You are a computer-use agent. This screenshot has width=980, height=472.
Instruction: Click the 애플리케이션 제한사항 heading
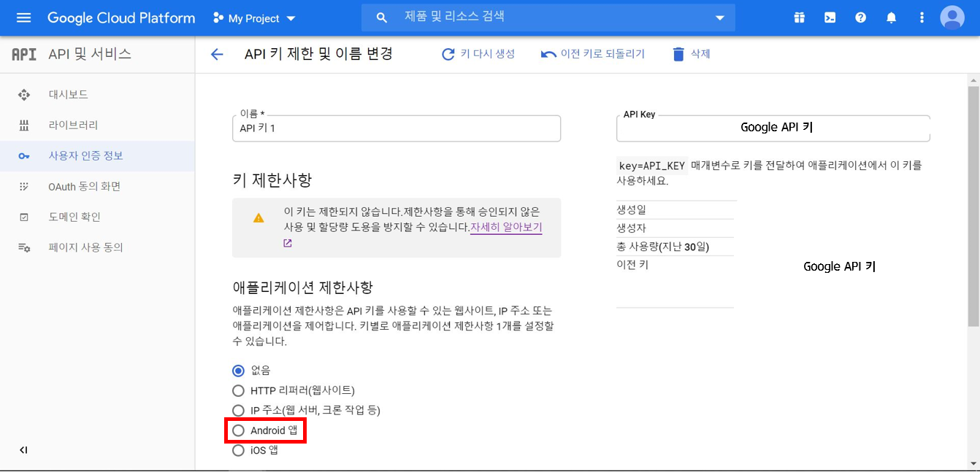pos(303,287)
